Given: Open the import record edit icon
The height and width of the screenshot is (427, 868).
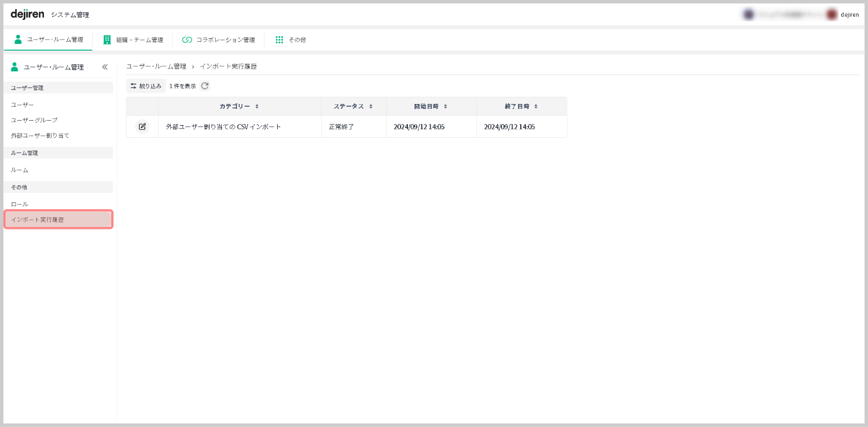Looking at the screenshot, I should (142, 127).
